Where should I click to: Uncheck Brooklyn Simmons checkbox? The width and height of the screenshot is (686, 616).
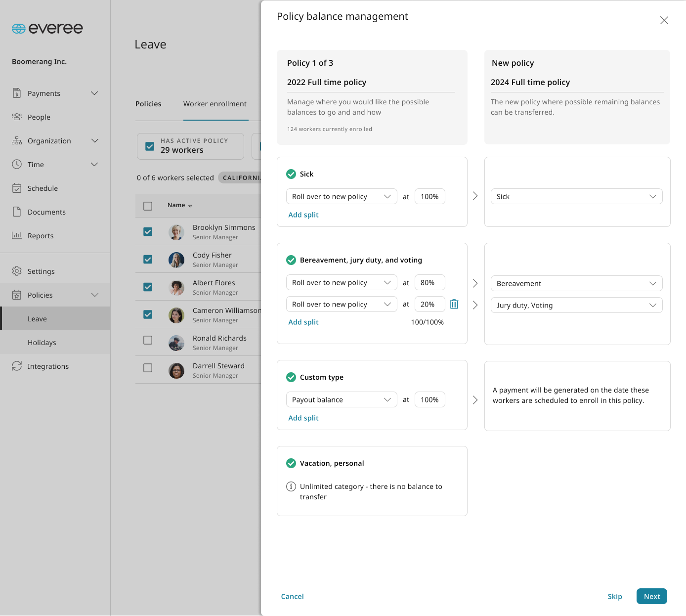coord(148,231)
